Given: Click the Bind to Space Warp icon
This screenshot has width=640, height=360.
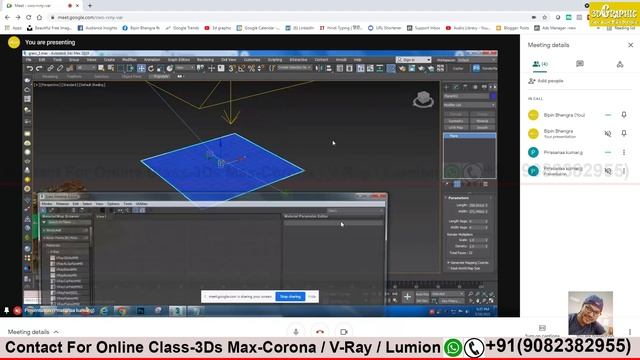Looking at the screenshot, I should click(69, 69).
